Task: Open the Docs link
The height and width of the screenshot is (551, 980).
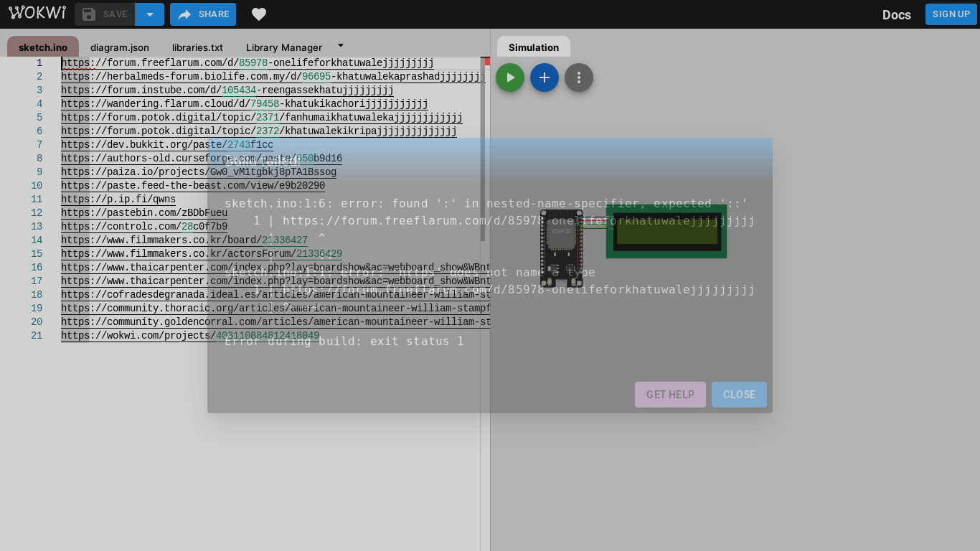Action: tap(897, 14)
